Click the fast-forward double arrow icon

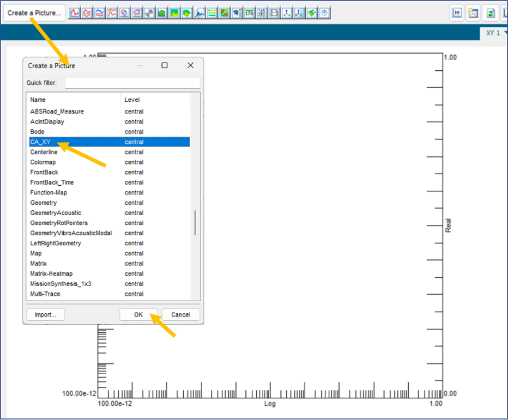pyautogui.click(x=457, y=13)
